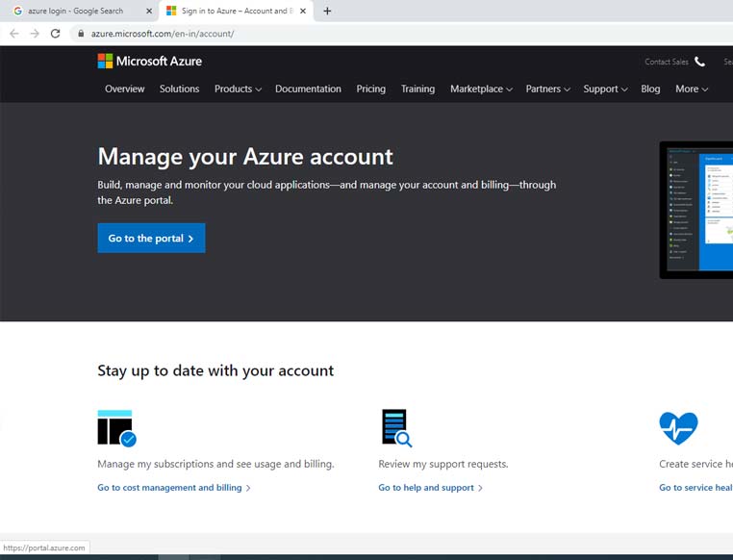Click the Azure portal screenshot thumbnail
The width and height of the screenshot is (733, 560).
point(696,210)
